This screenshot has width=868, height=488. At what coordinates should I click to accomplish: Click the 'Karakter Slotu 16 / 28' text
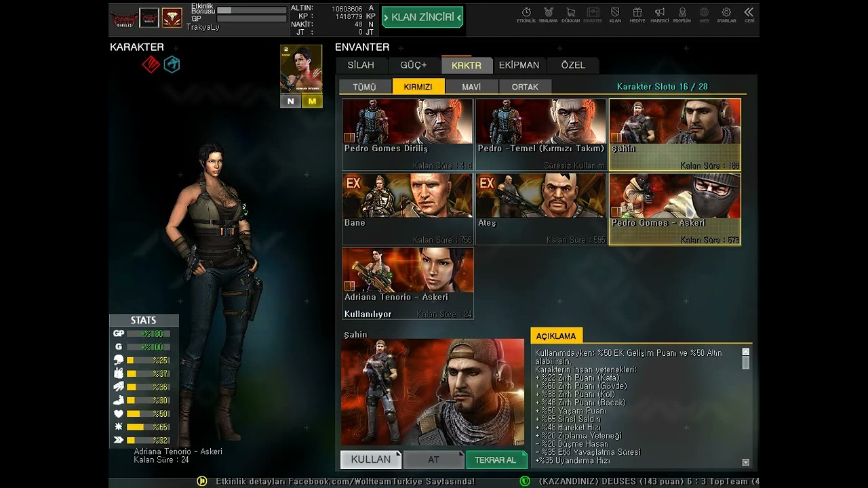663,87
